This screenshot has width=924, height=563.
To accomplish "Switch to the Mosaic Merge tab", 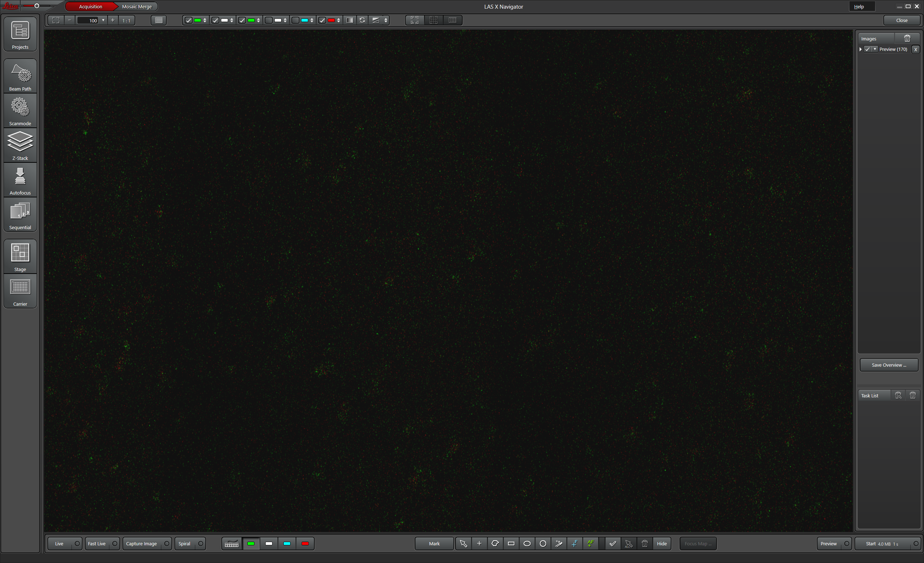I will pos(137,6).
